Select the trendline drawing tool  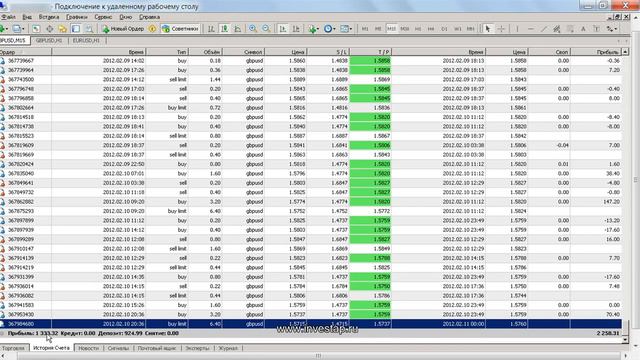tap(544, 29)
